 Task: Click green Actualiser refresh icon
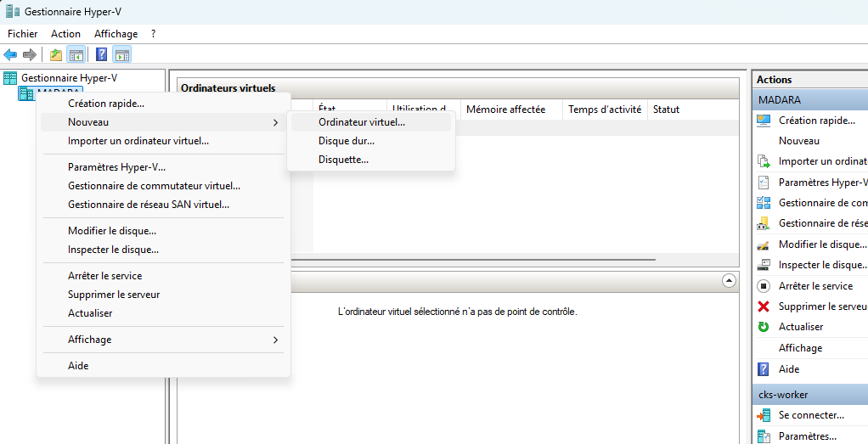point(764,327)
